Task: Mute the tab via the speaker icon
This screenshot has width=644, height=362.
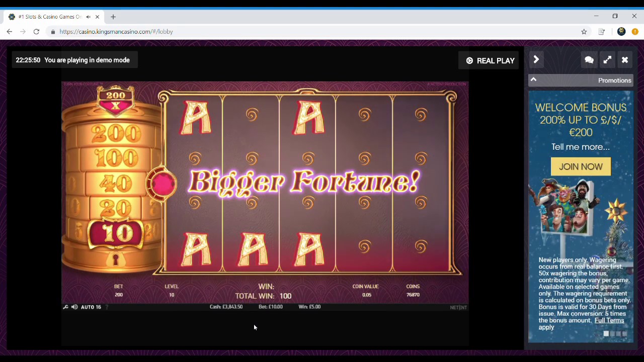Action: click(x=88, y=17)
